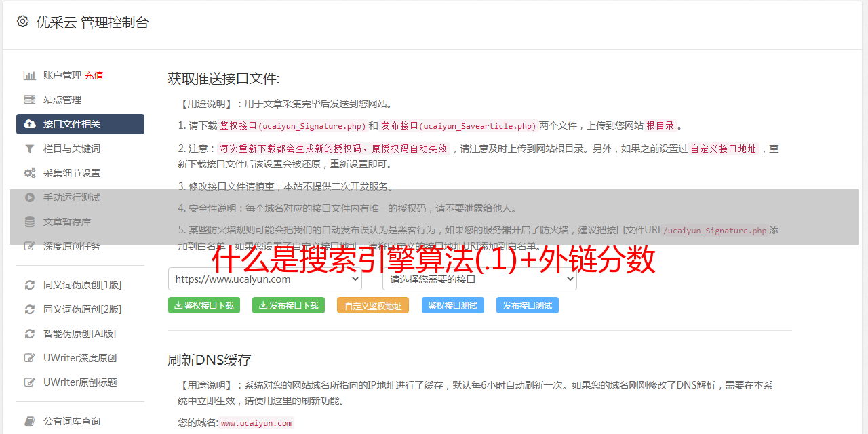Click the edit icon for UWriter原创标题
The image size is (868, 434).
[30, 382]
